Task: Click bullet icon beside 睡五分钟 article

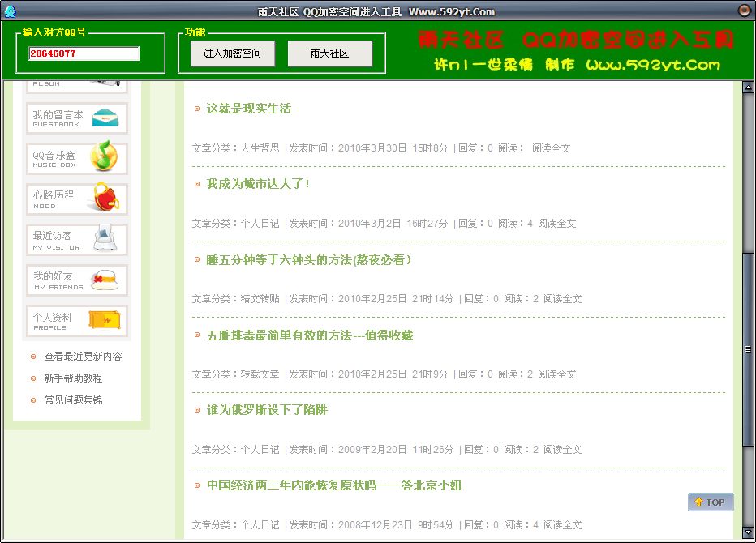Action: point(197,259)
